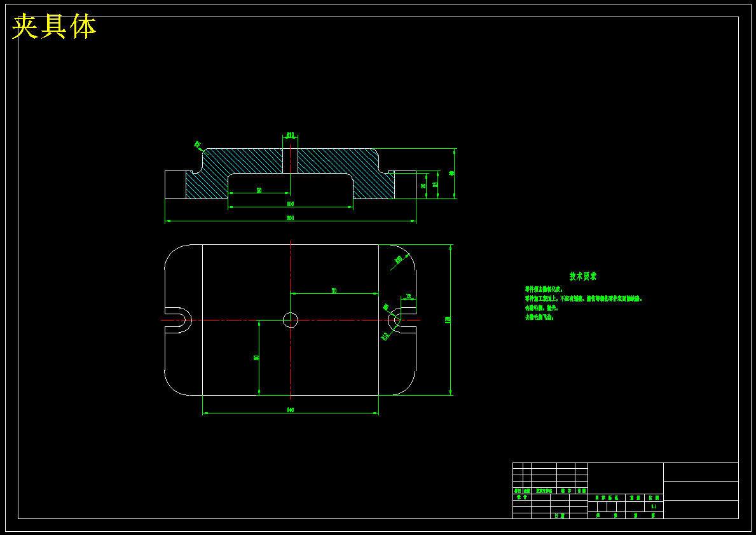
Task: Click the 120 vertical dimension beside plan view
Action: [448, 319]
